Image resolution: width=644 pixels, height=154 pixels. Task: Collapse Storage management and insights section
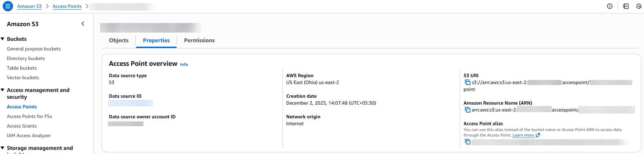coord(3,148)
